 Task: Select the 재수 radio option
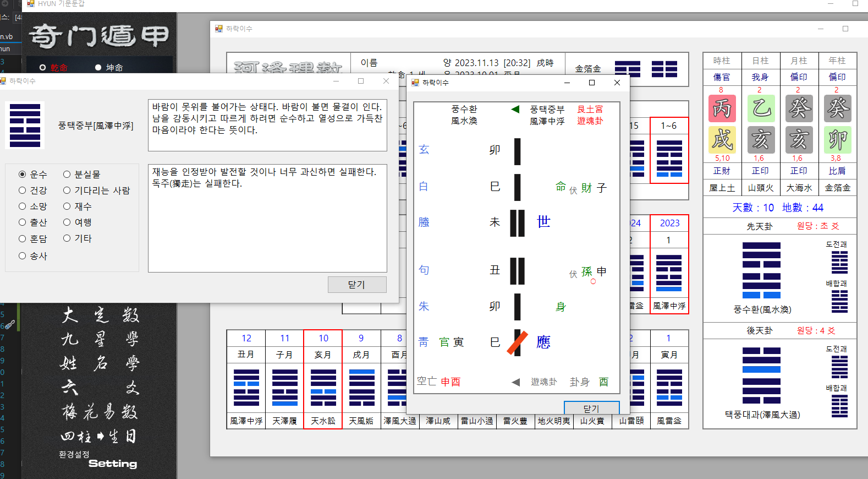click(77, 206)
